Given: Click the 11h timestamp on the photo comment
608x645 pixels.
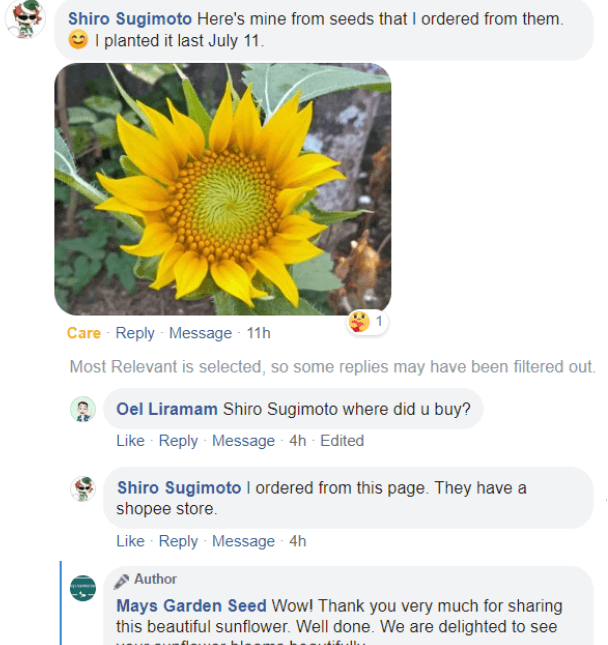Looking at the screenshot, I should [x=259, y=333].
